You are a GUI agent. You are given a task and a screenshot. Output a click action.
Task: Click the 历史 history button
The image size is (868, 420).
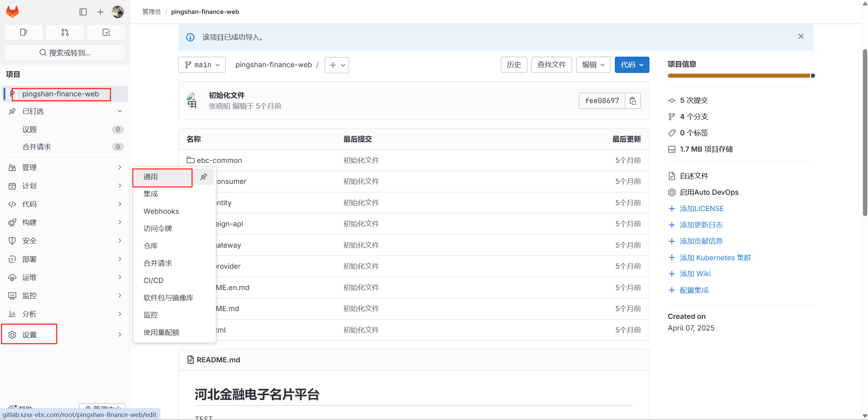point(513,65)
